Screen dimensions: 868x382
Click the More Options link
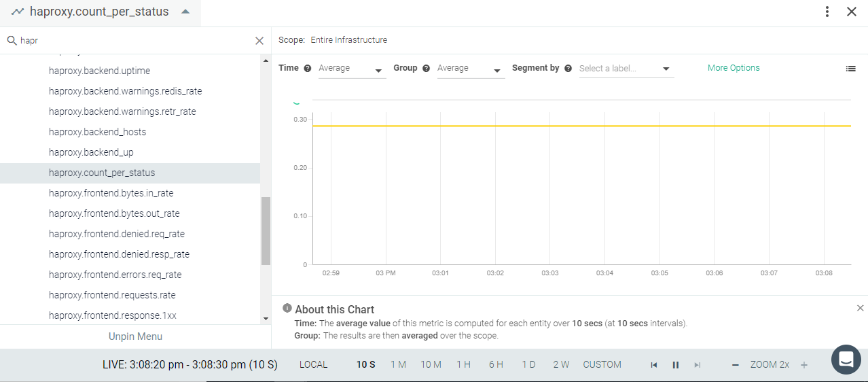click(734, 68)
